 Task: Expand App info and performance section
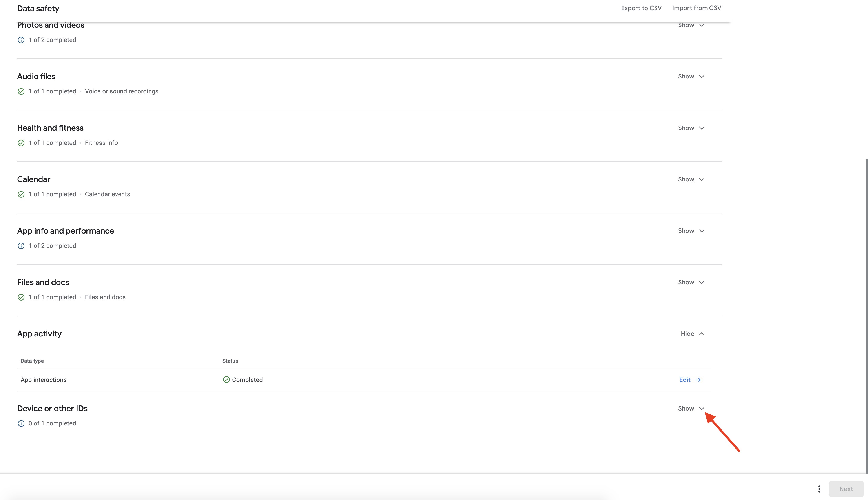coord(691,231)
